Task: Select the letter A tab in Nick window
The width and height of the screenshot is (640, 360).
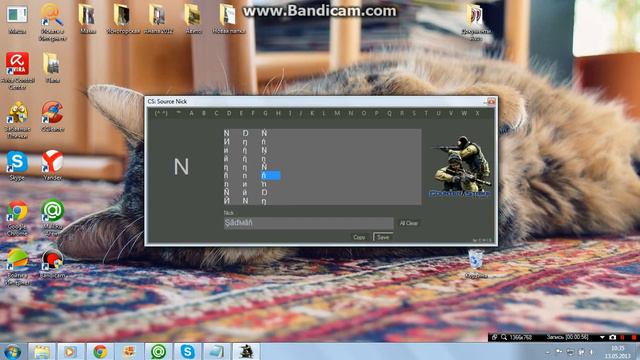Action: (x=191, y=113)
